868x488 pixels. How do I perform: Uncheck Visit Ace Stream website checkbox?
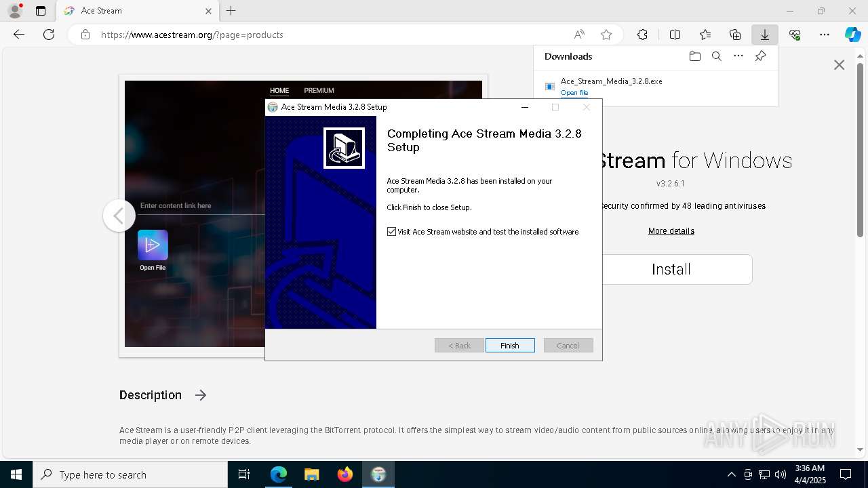[x=391, y=232]
